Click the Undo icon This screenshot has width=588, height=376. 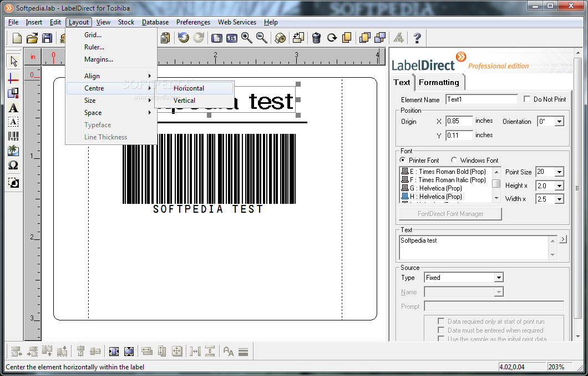click(184, 38)
